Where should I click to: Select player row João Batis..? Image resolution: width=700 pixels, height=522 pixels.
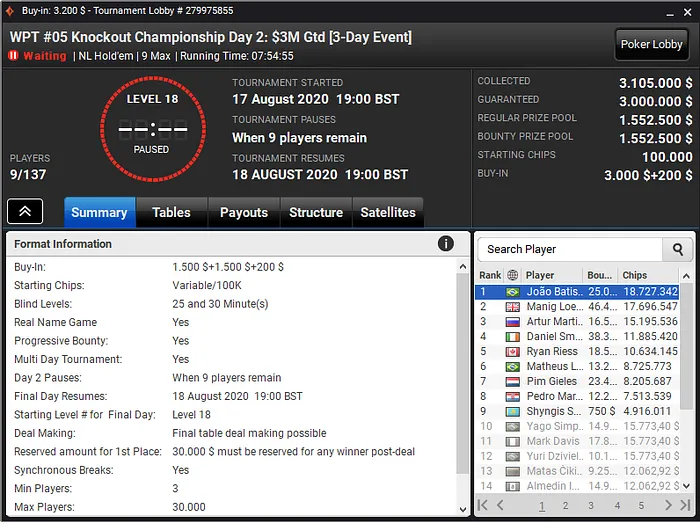coord(577,292)
